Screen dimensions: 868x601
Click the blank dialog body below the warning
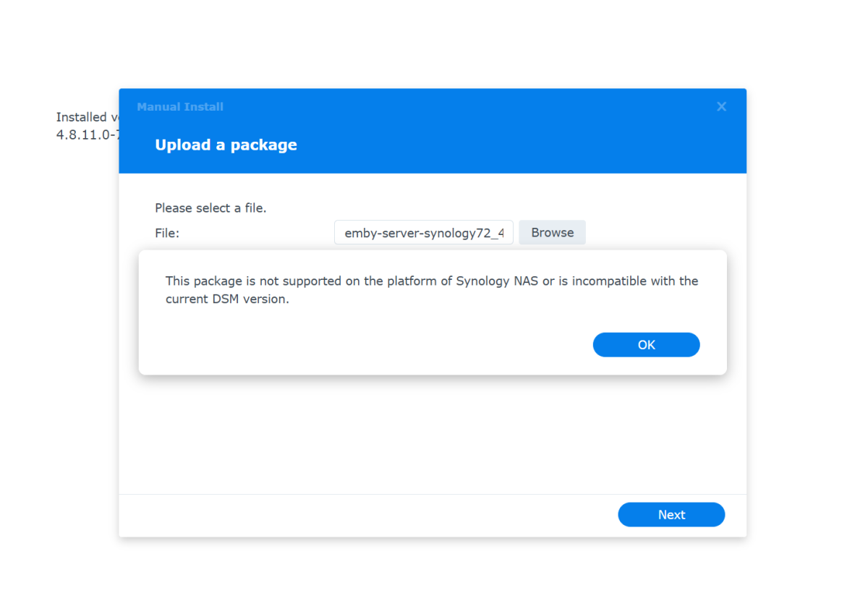click(433, 434)
